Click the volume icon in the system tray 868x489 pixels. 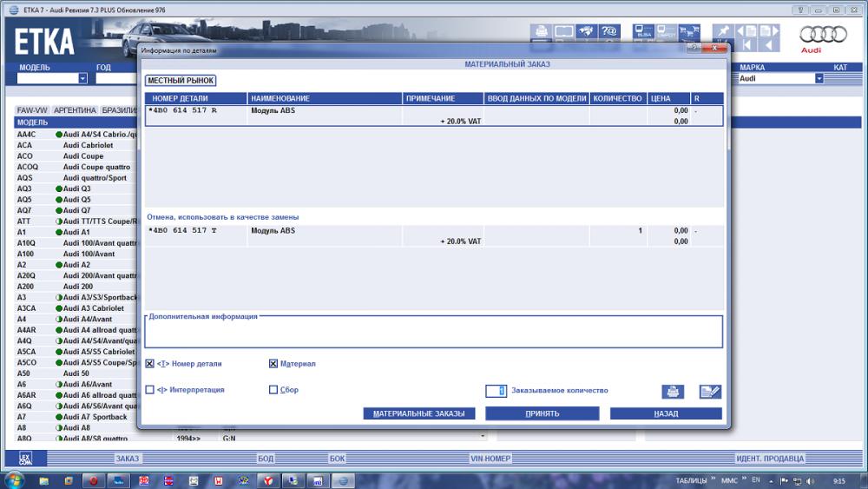click(x=810, y=480)
